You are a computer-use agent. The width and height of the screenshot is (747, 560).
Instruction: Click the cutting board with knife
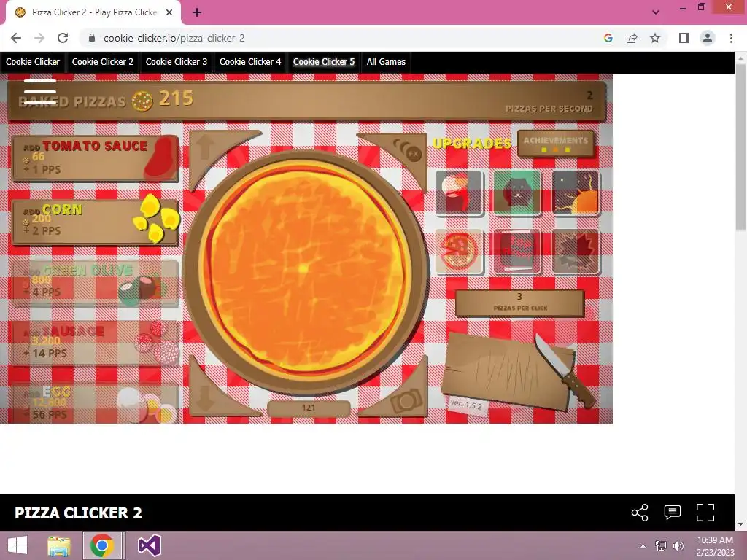coord(519,371)
